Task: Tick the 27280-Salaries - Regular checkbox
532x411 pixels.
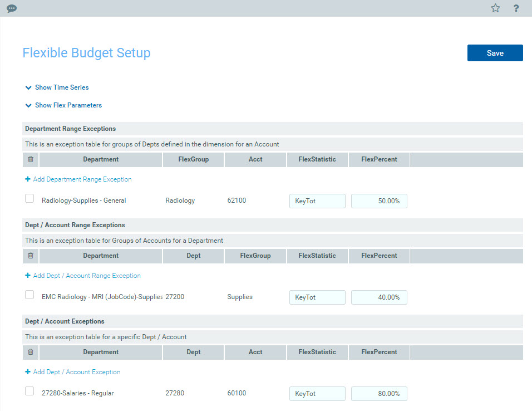Action: coord(29,392)
